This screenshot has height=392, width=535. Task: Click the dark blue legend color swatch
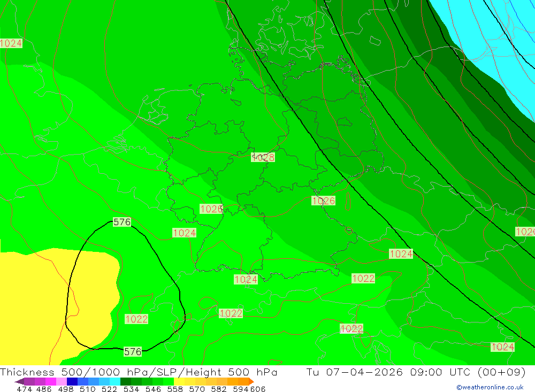(72, 381)
